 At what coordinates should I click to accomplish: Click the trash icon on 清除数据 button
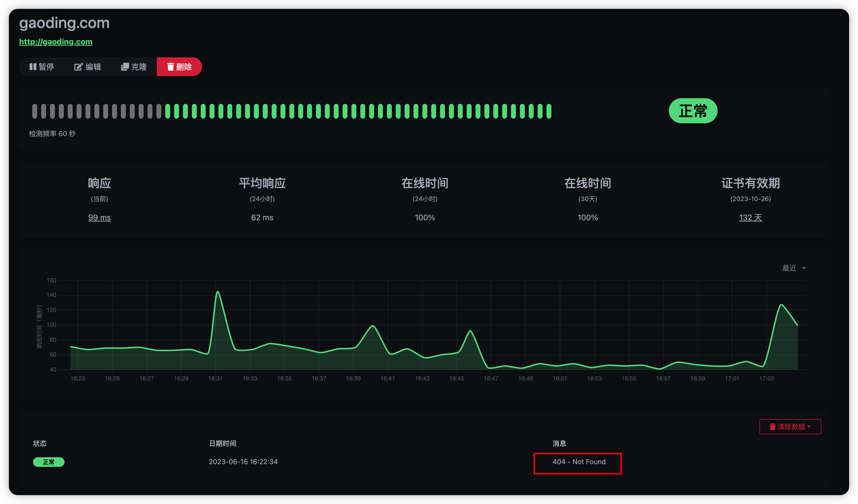(772, 426)
